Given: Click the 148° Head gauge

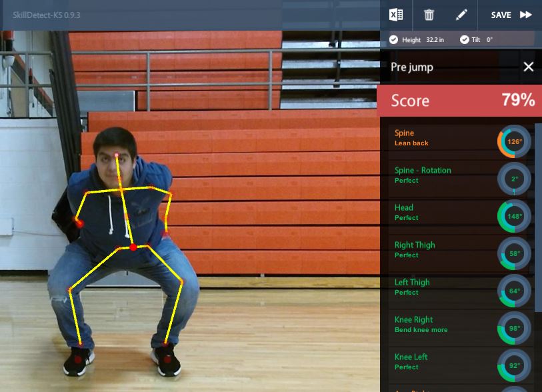Looking at the screenshot, I should tap(514, 216).
